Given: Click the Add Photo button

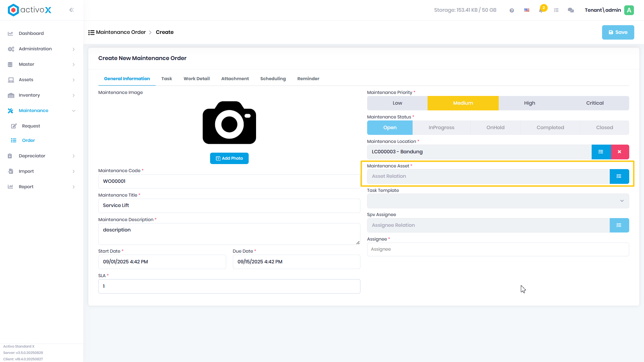Looking at the screenshot, I should (229, 158).
